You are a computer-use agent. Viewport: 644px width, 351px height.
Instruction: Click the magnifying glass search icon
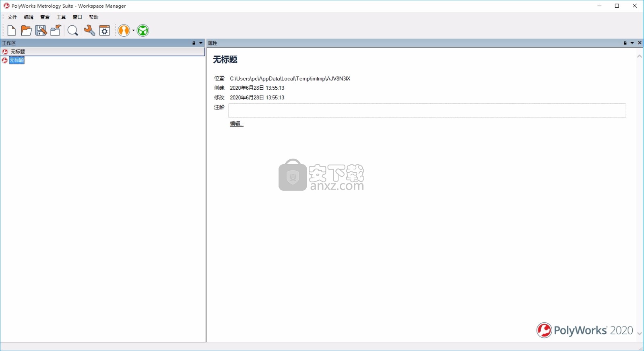pos(72,31)
